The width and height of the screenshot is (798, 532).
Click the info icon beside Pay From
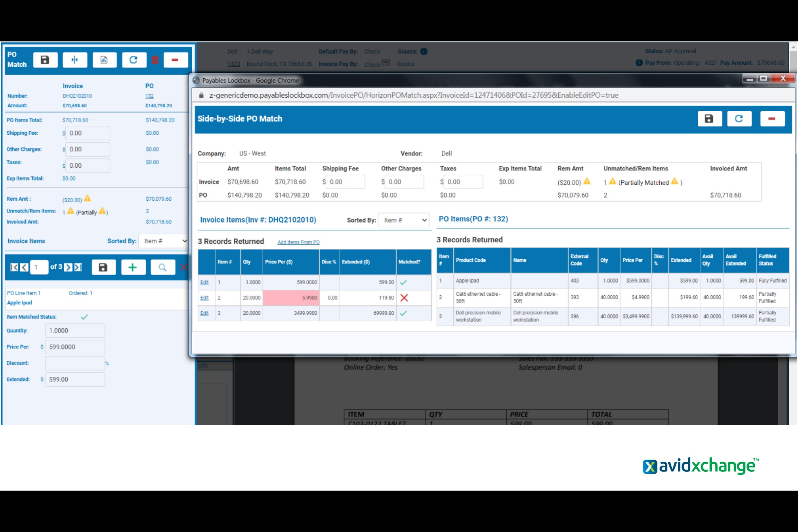[x=639, y=63]
